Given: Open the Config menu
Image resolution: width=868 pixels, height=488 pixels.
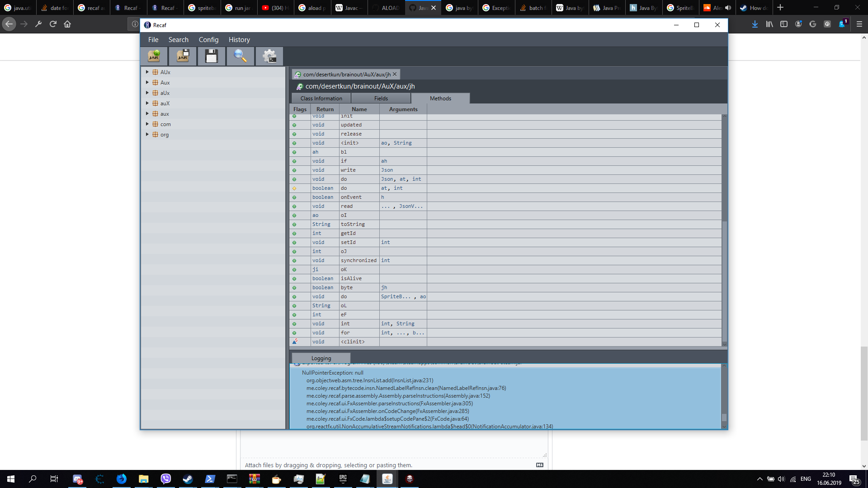Looking at the screenshot, I should tap(208, 40).
